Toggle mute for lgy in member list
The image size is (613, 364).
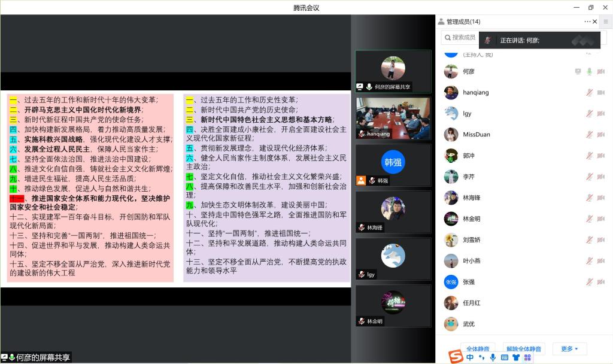pos(589,114)
